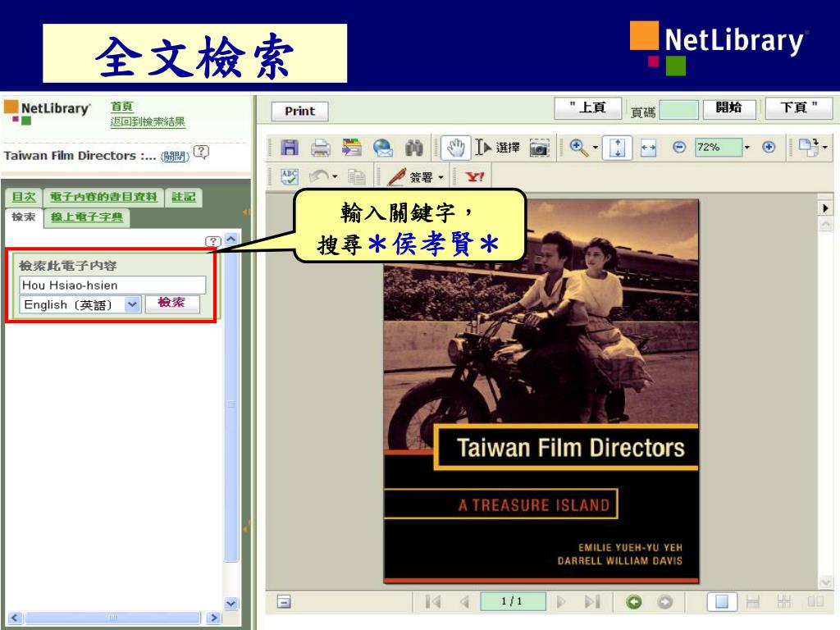Switch to the 目次 contents tab
840x630 pixels.
coord(24,197)
